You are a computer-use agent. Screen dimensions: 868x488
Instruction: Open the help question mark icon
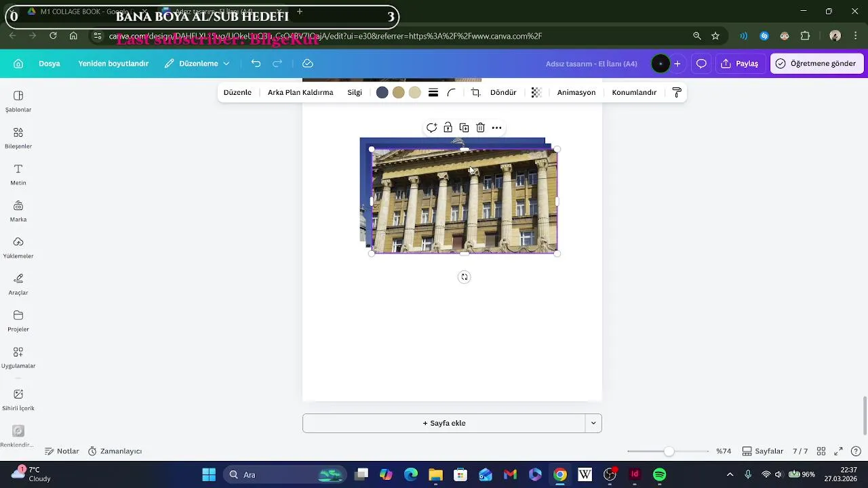856,451
